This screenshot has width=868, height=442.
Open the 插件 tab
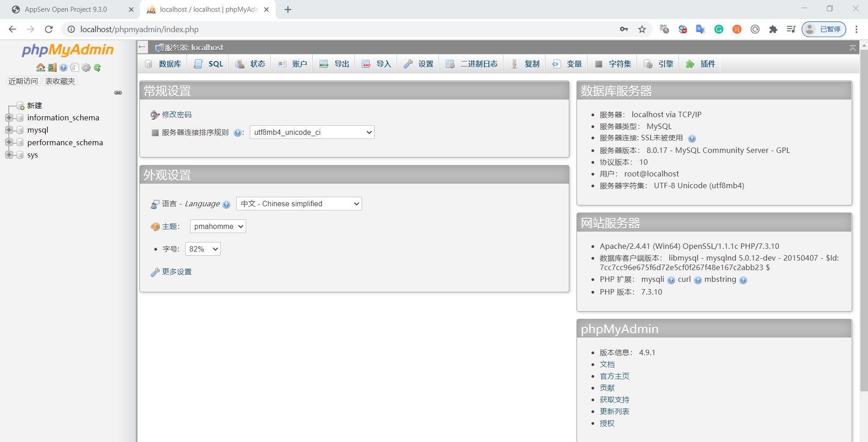[701, 64]
